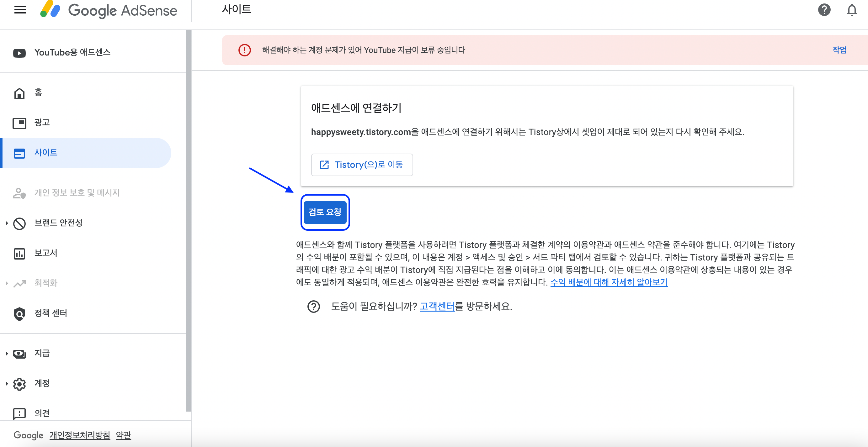Click the privacy and messaging person icon

click(x=19, y=193)
